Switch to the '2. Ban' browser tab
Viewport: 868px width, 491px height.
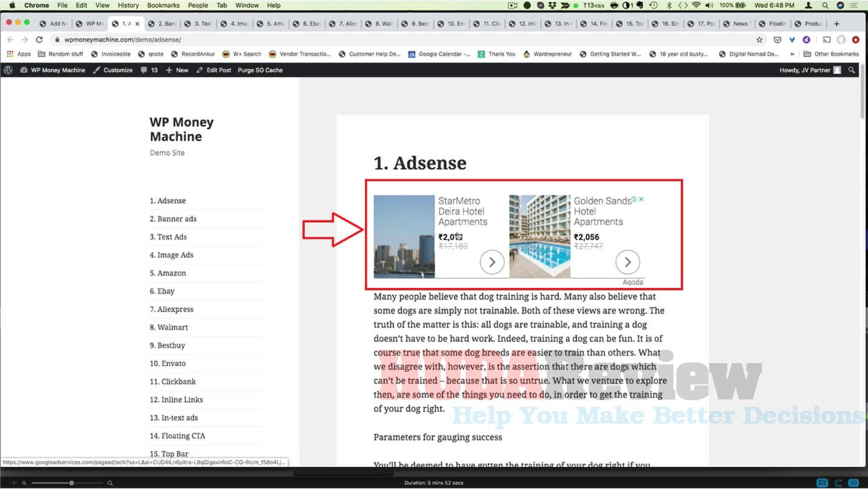162,24
